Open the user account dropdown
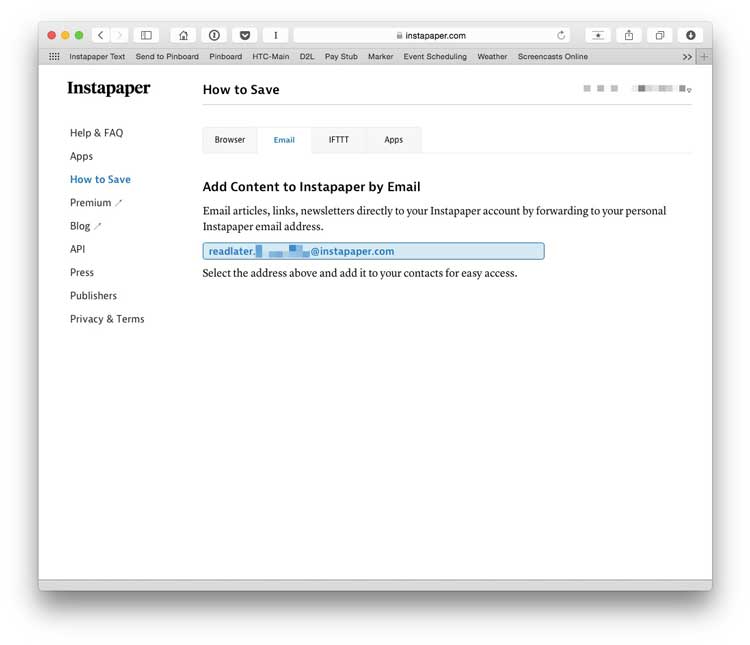 tap(689, 90)
